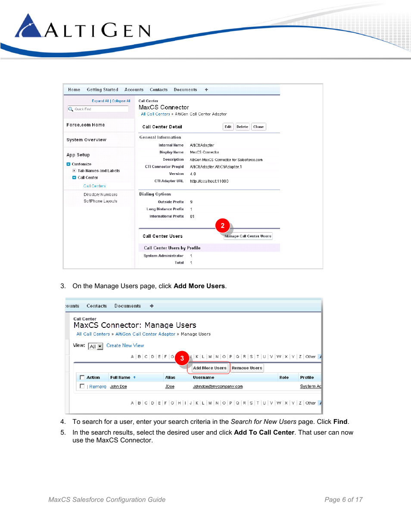411x532 pixels.
Task: Open Documents tab on MaxCS Connector page
Action: point(185,90)
